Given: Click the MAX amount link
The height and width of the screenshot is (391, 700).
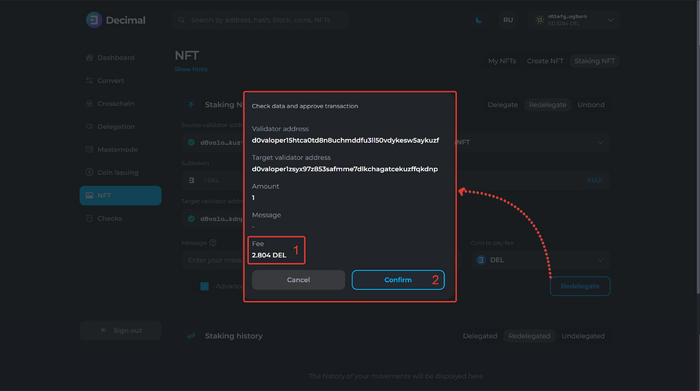Looking at the screenshot, I should 595,180.
